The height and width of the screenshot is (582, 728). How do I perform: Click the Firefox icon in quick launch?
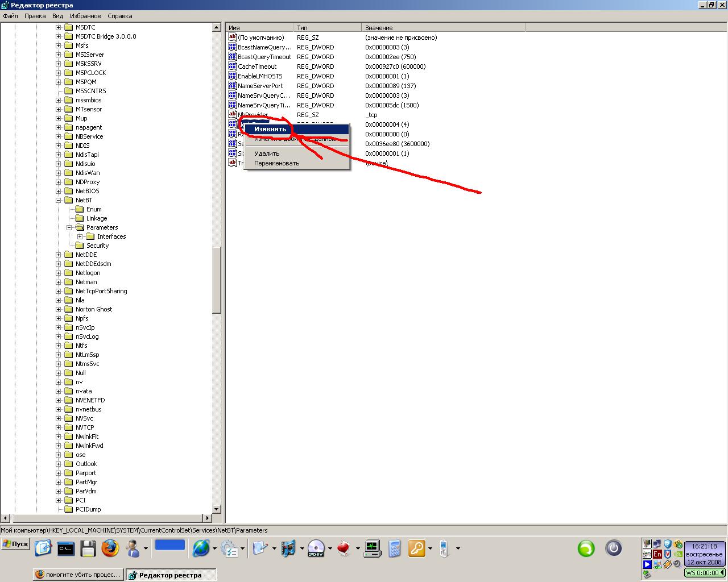coord(110,548)
